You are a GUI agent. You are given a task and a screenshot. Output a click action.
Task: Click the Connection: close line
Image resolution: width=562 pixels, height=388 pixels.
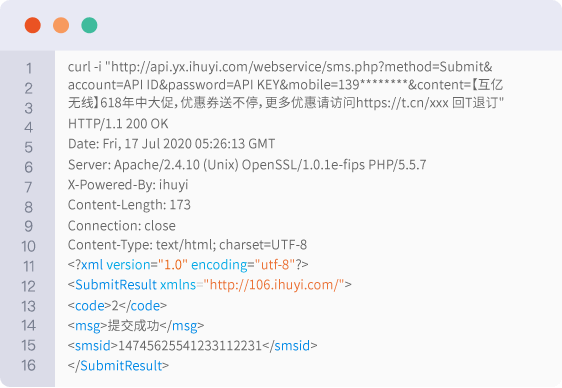[122, 226]
